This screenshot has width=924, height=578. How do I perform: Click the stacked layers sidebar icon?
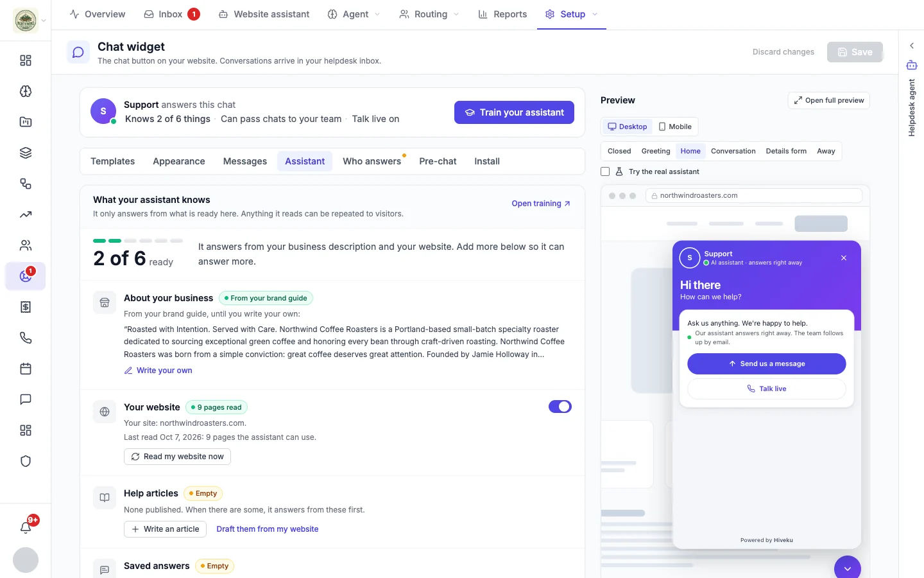pyautogui.click(x=26, y=153)
